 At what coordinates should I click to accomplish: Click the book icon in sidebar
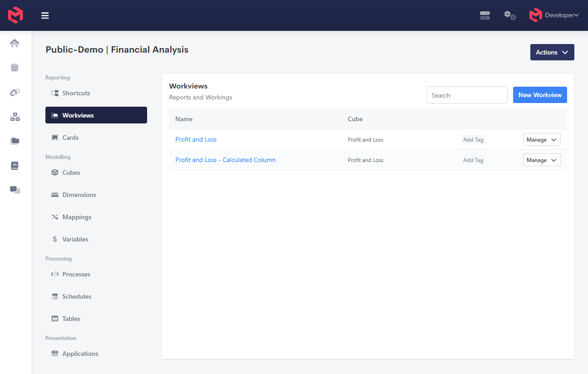[x=15, y=166]
